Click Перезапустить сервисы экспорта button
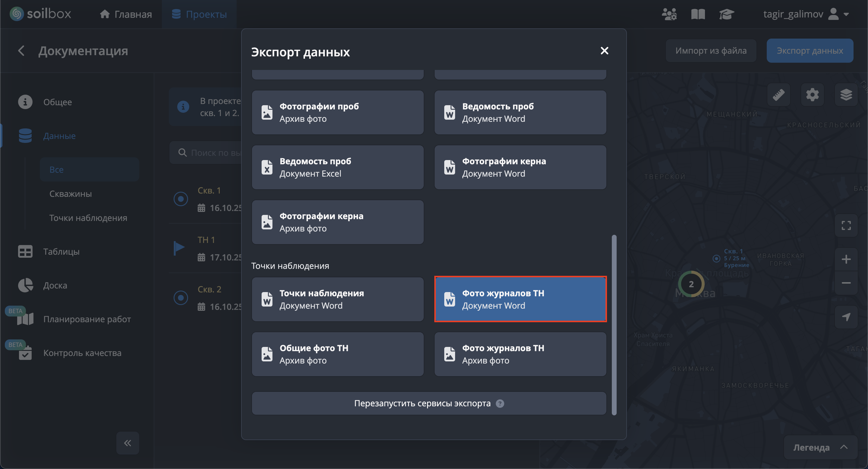The width and height of the screenshot is (868, 469). (429, 403)
